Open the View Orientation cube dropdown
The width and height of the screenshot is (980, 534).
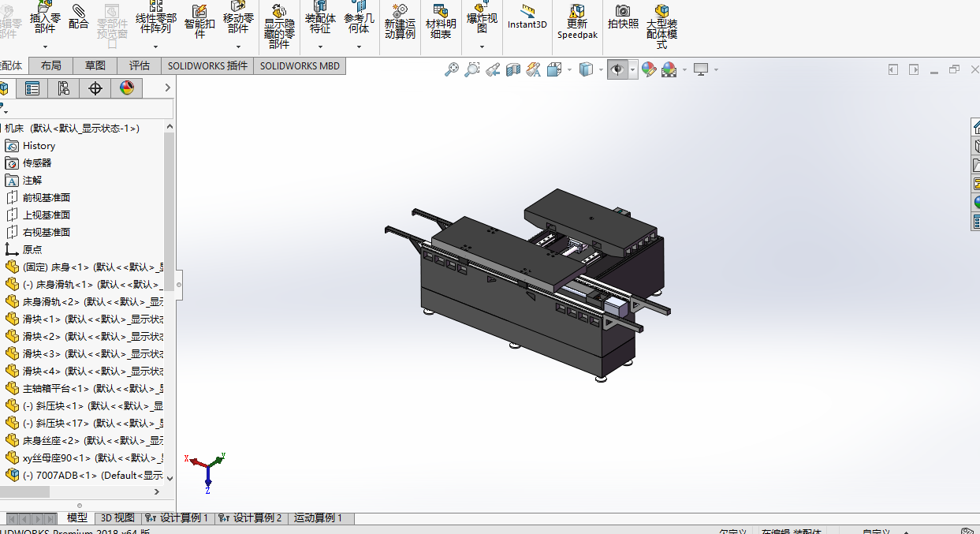[569, 70]
